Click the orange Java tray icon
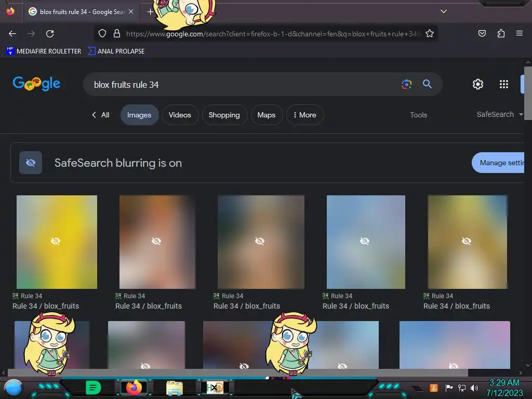The image size is (532, 399). 434,388
